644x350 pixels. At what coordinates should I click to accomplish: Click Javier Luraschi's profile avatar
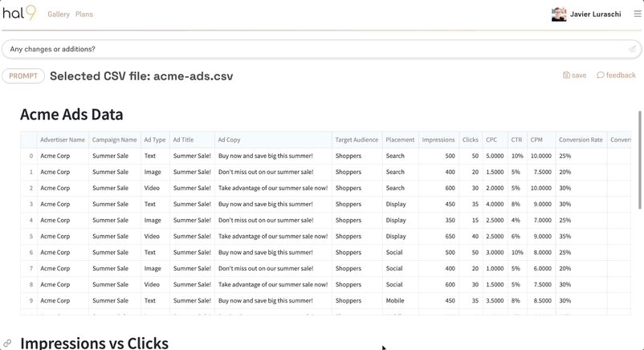(559, 14)
